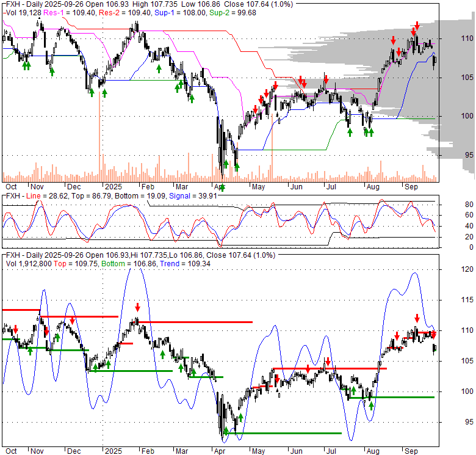Click the Jul month label under top chart
The height and width of the screenshot is (455, 476).
point(331,187)
